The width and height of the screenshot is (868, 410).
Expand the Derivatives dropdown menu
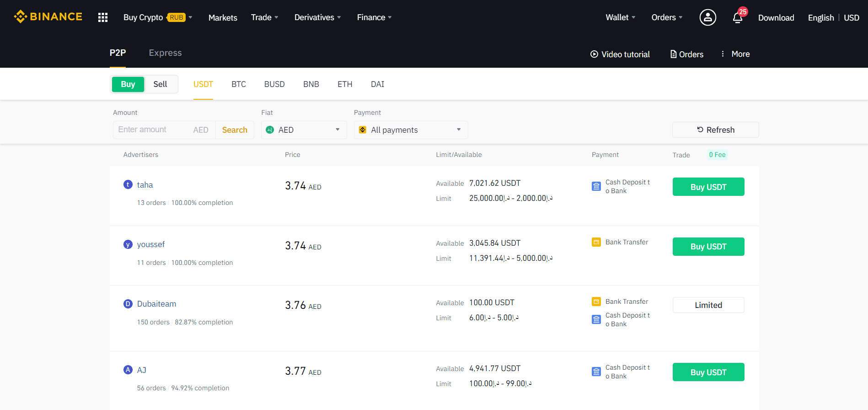click(317, 17)
